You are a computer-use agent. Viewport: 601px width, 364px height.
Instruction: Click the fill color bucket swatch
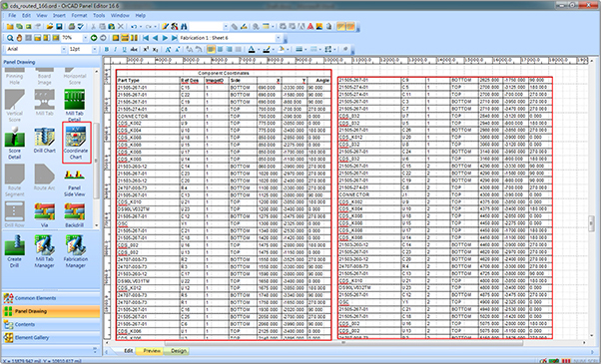[x=282, y=50]
